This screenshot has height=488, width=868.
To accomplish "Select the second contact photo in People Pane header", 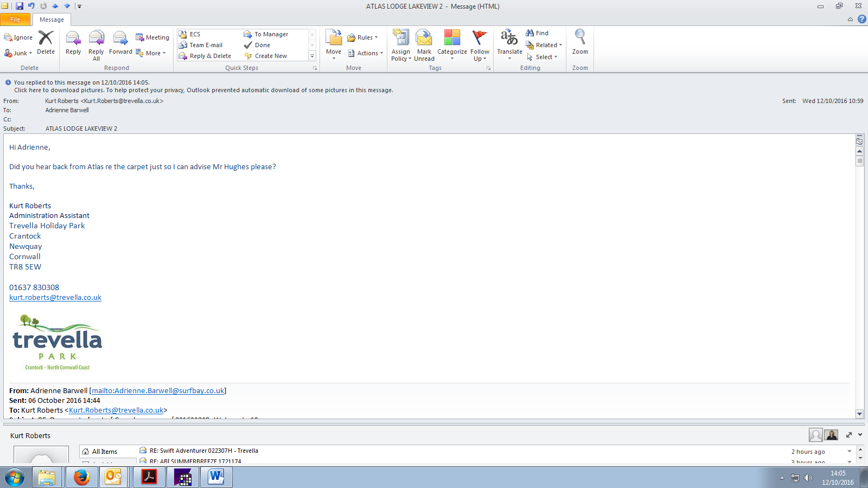I will tap(831, 435).
